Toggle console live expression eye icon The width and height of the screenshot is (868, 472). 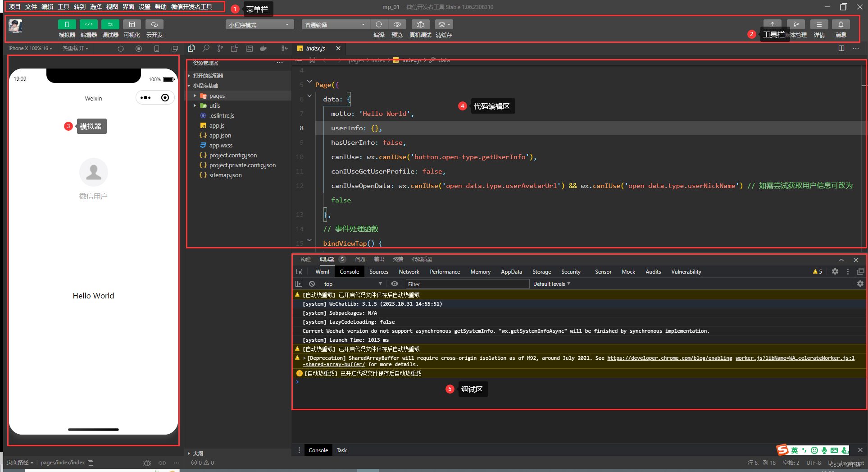[395, 284]
